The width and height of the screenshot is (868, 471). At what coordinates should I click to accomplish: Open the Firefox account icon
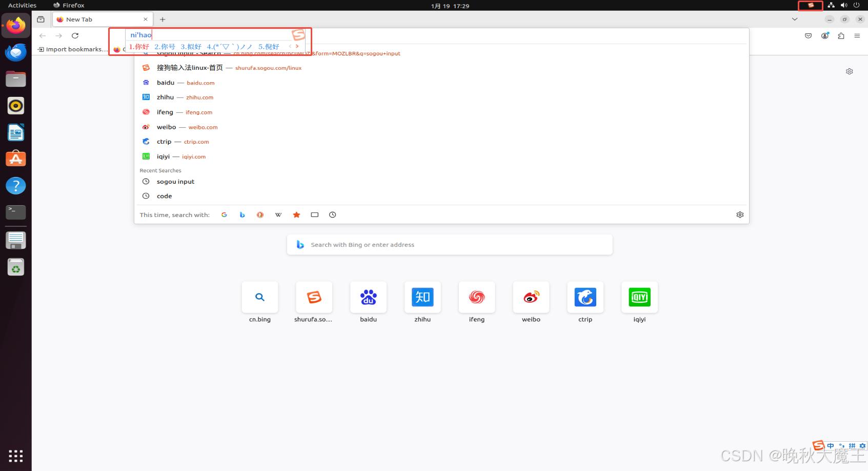pos(825,35)
